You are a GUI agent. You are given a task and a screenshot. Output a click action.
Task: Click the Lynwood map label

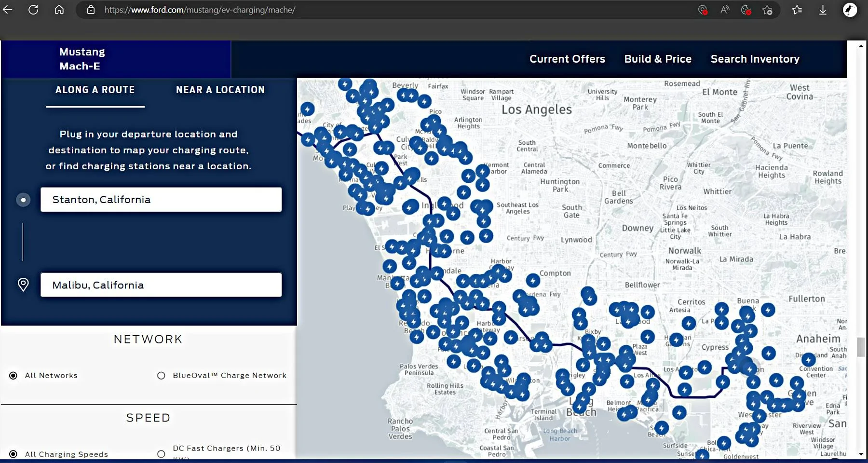576,240
